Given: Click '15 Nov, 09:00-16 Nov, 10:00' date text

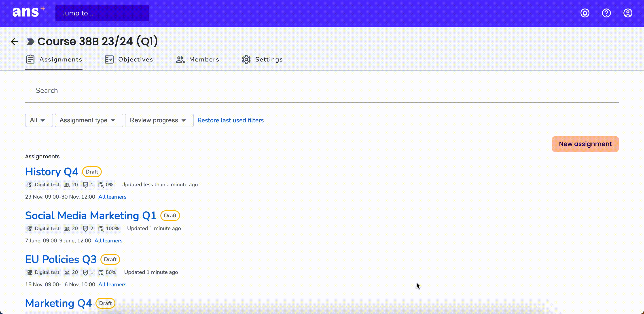Looking at the screenshot, I should (x=60, y=284).
